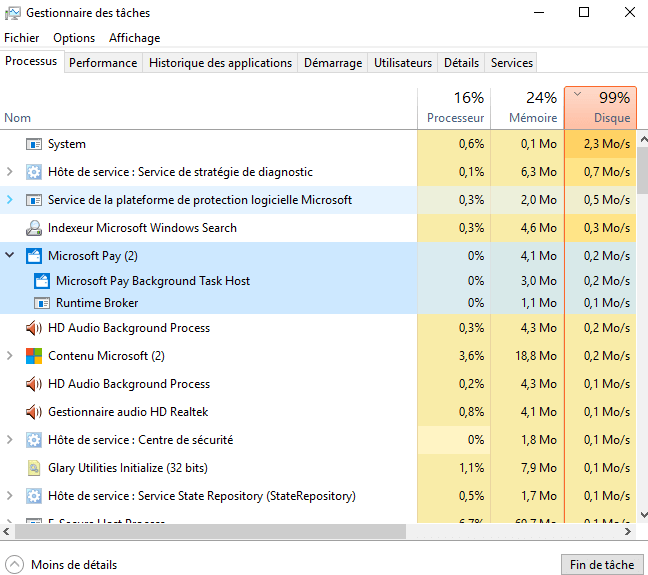
Task: Click the 7,9 Mo memory value of Glary Utilities
Action: (538, 468)
